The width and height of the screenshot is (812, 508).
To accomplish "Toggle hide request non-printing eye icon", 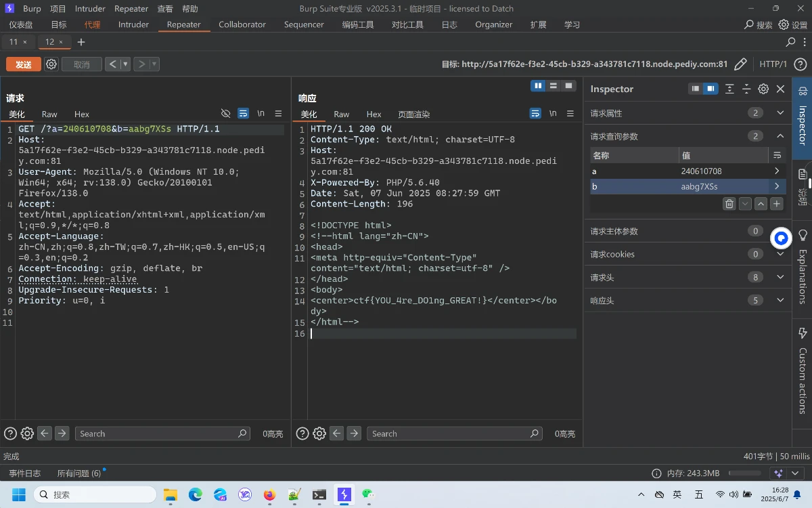I will pos(226,113).
